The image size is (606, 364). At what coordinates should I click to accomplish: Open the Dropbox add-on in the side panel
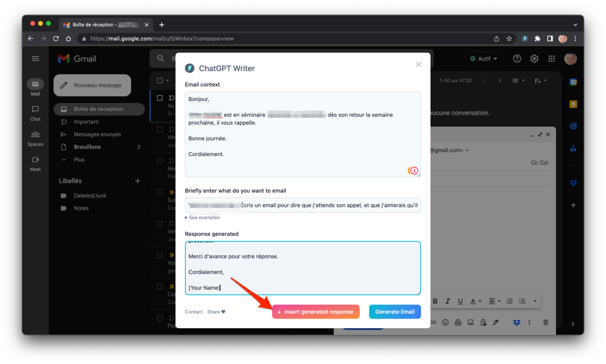pyautogui.click(x=573, y=183)
